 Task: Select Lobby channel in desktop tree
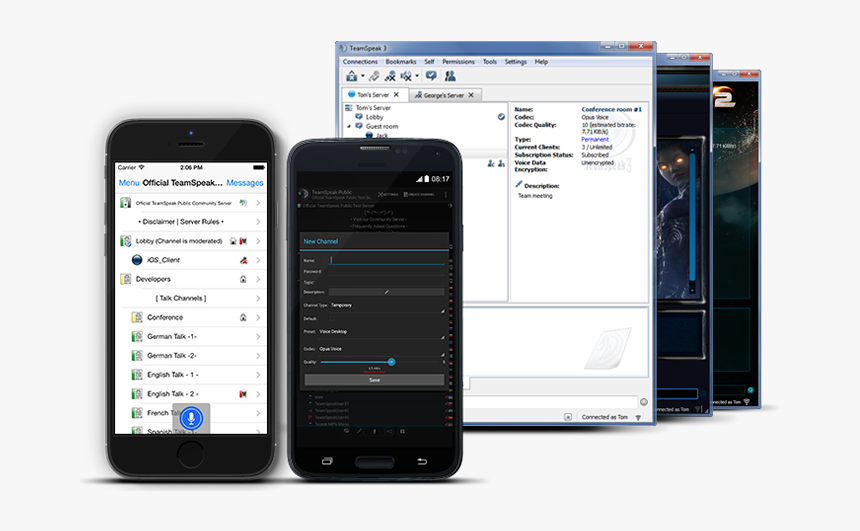point(375,117)
